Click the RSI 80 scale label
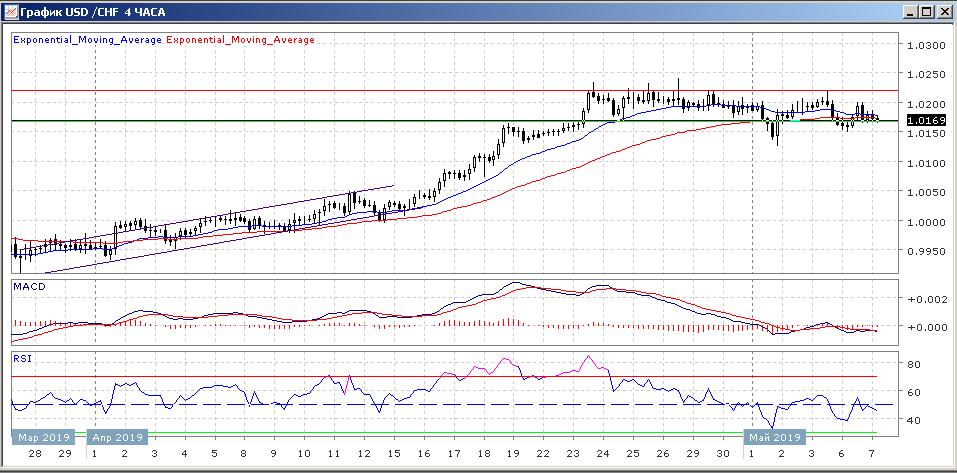 click(915, 364)
